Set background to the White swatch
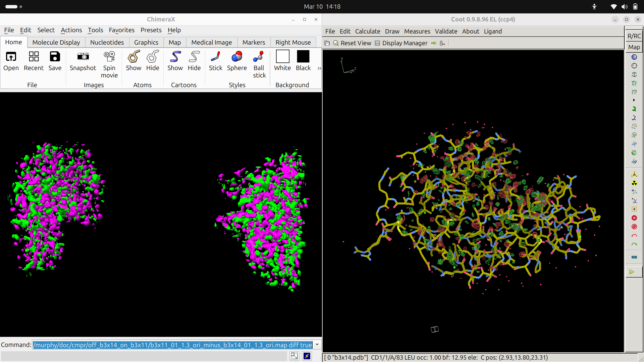 pos(282,57)
